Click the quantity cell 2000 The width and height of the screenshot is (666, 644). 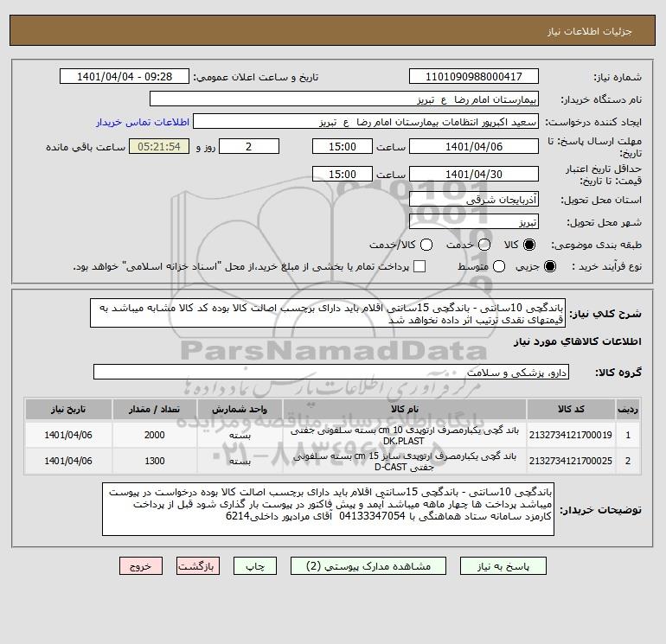point(155,435)
